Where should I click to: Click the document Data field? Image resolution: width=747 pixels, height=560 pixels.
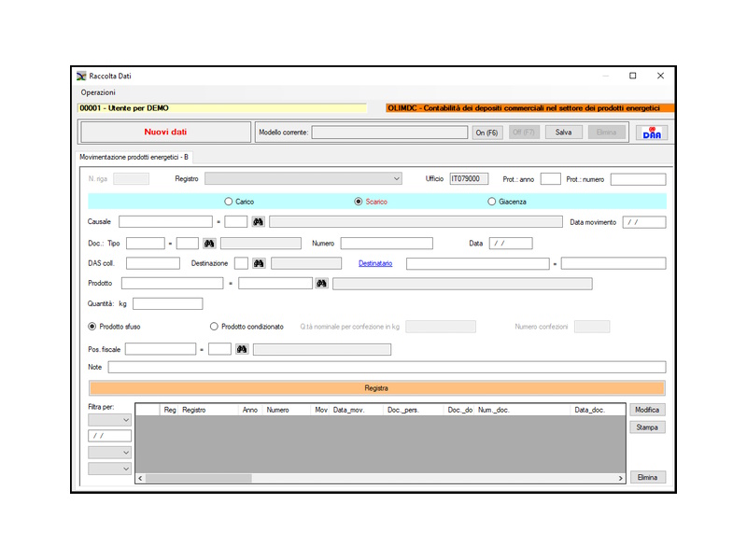pos(511,244)
